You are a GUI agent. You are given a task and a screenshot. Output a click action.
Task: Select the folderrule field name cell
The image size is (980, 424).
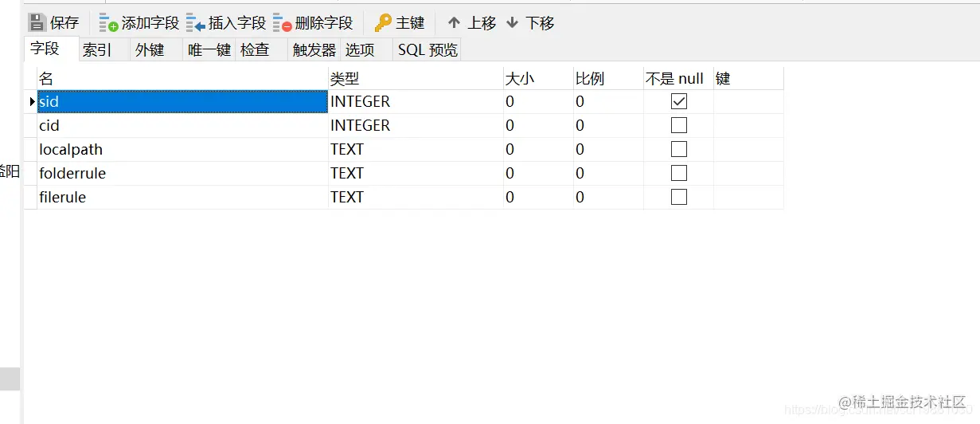click(x=182, y=173)
